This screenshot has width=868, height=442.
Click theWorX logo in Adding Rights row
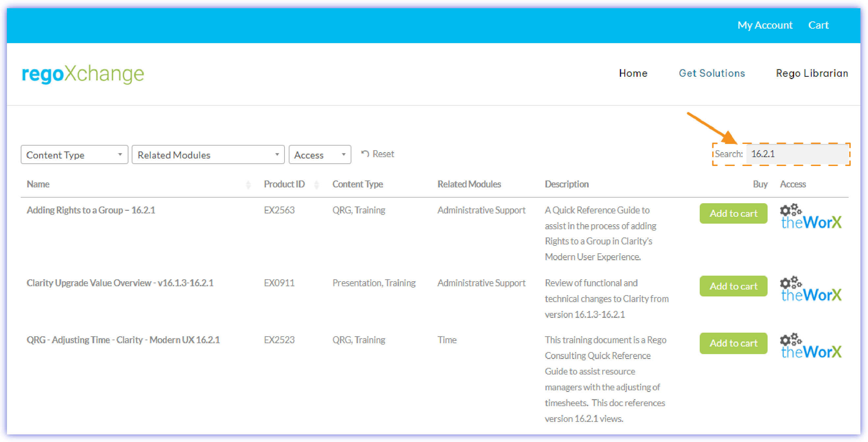[811, 216]
